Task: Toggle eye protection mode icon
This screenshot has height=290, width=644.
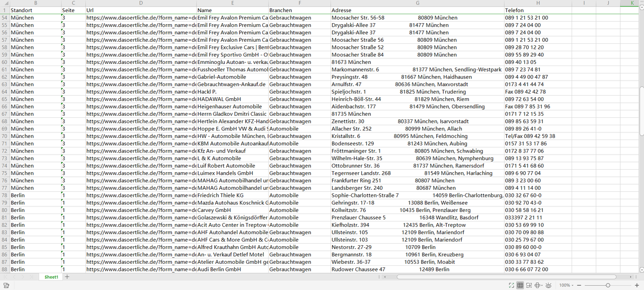Action: 549,285
